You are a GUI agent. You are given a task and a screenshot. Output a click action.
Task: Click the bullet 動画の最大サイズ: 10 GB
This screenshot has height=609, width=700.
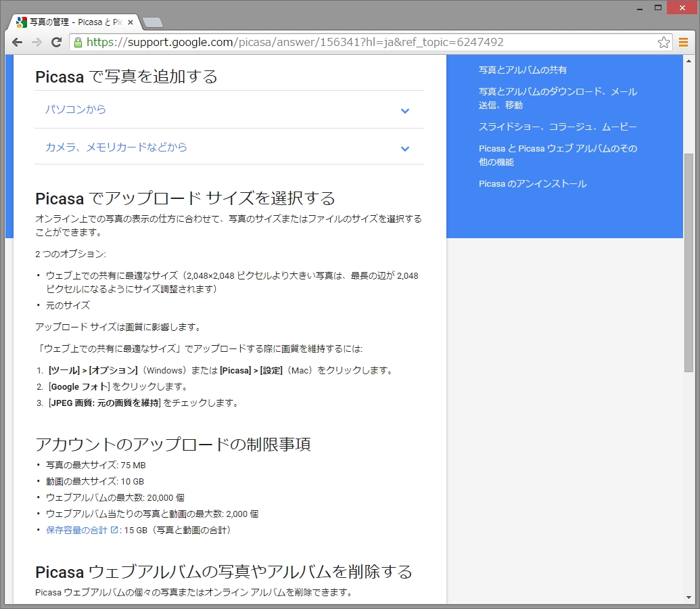click(95, 481)
